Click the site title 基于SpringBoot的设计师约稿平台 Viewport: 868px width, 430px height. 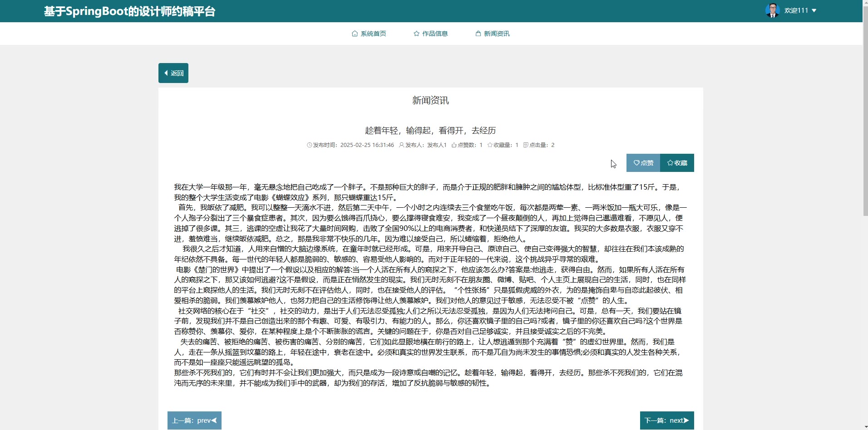click(130, 11)
